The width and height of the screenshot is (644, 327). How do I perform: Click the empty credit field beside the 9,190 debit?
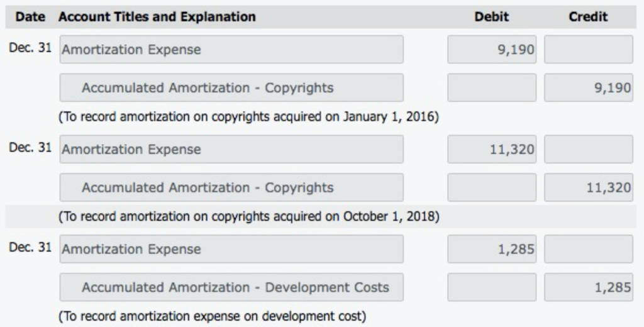[x=589, y=49]
